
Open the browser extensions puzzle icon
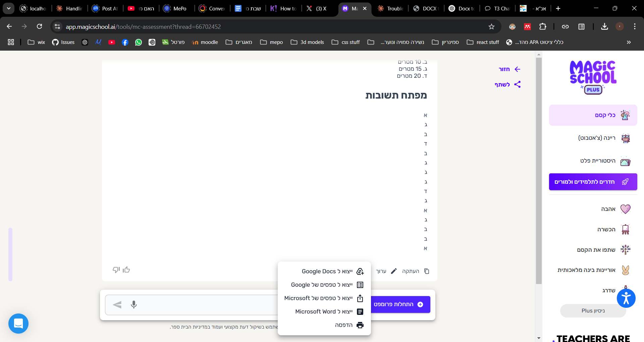[543, 26]
